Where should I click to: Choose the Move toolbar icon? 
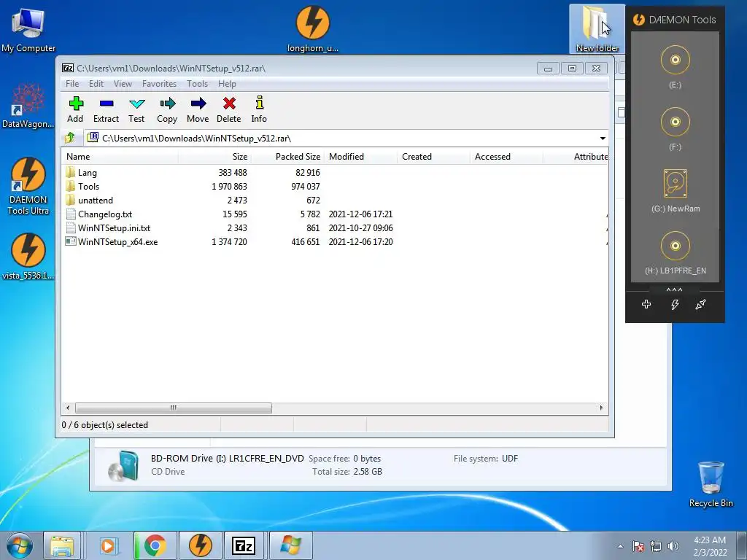pyautogui.click(x=198, y=109)
